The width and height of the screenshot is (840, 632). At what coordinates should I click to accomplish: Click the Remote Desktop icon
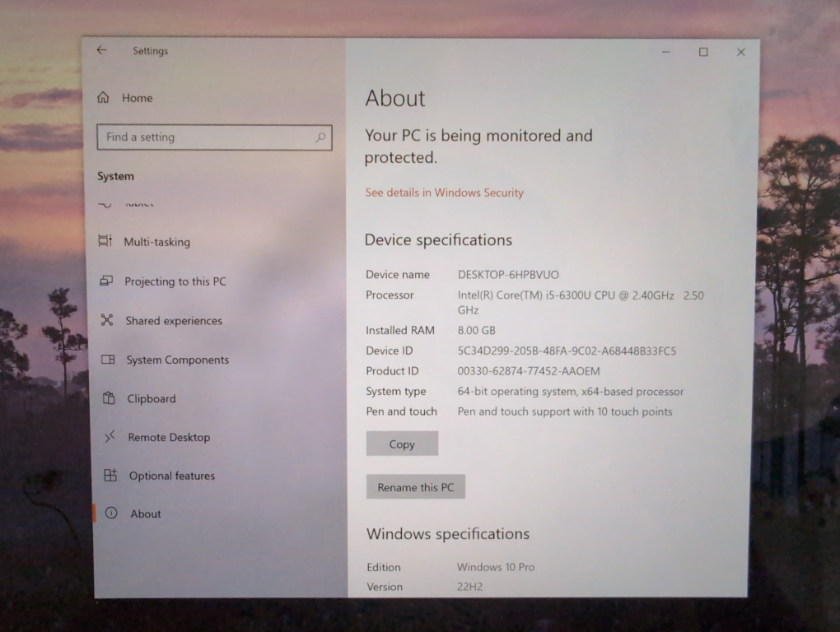point(110,437)
